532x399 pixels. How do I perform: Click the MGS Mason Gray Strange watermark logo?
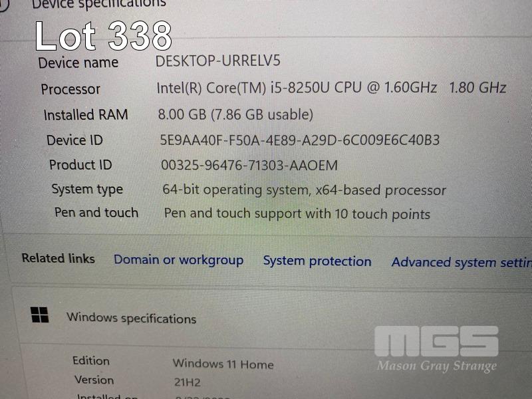(x=437, y=350)
